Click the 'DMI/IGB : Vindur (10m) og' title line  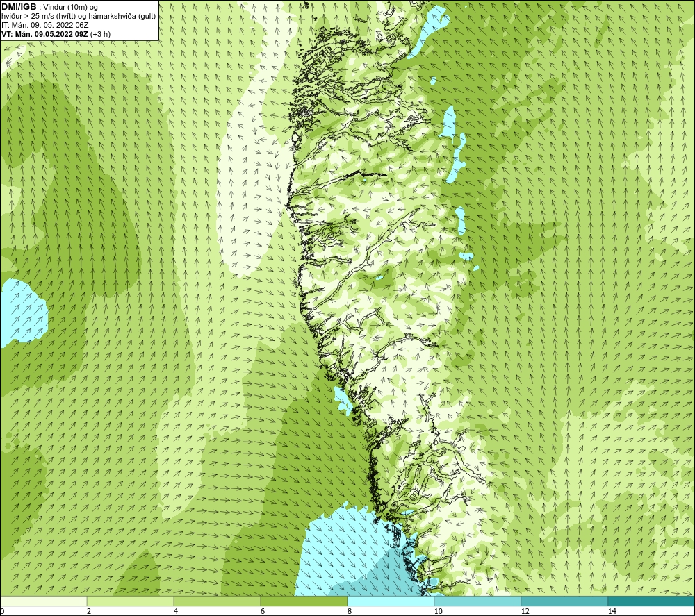pyautogui.click(x=49, y=7)
